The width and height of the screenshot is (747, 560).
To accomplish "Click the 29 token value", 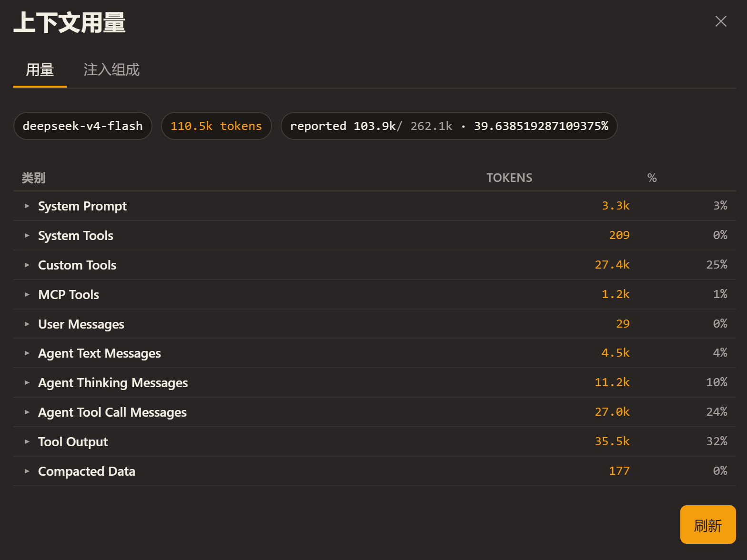I will (x=623, y=324).
